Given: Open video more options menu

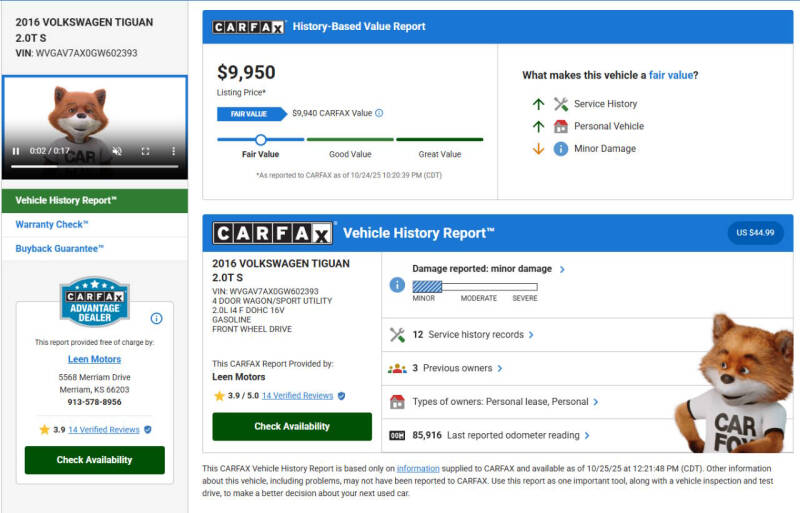Looking at the screenshot, I should click(x=172, y=151).
